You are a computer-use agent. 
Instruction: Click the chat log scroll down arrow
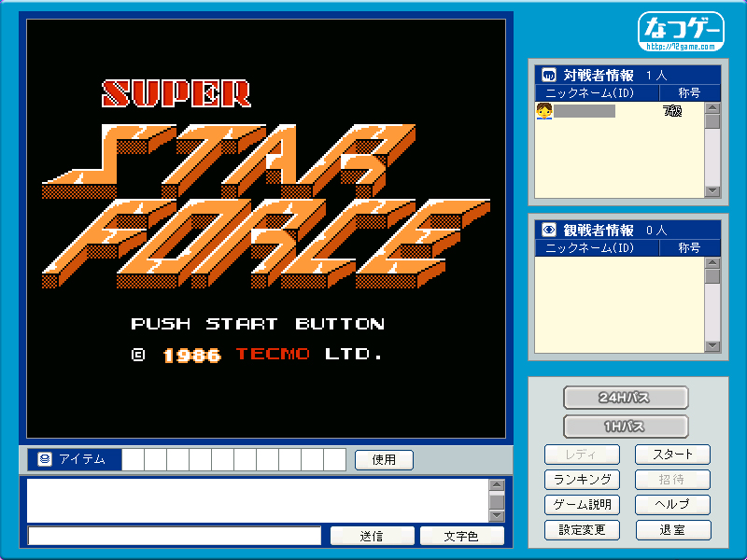pos(497,516)
